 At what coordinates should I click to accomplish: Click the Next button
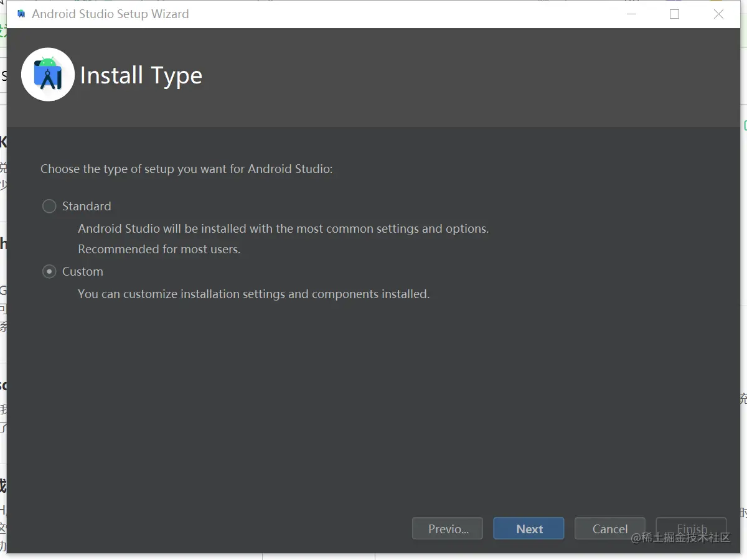(x=529, y=529)
